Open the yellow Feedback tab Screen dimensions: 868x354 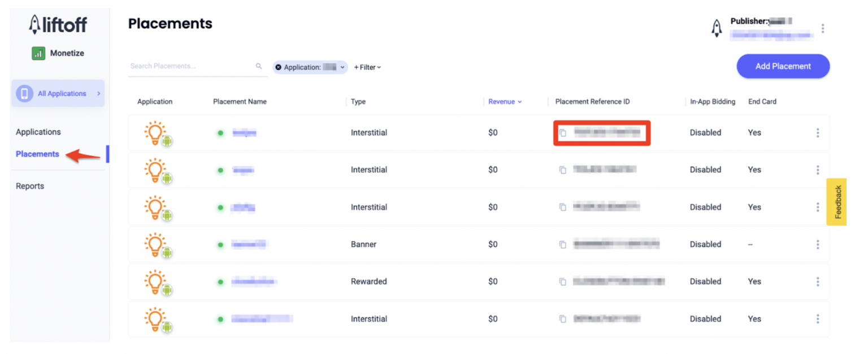pos(837,202)
